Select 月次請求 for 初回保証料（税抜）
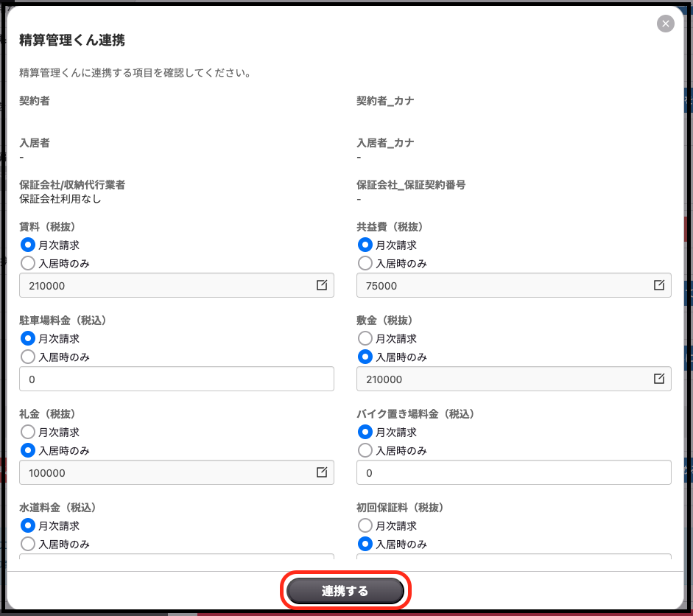Viewport: 693px width, 616px height. (x=365, y=525)
